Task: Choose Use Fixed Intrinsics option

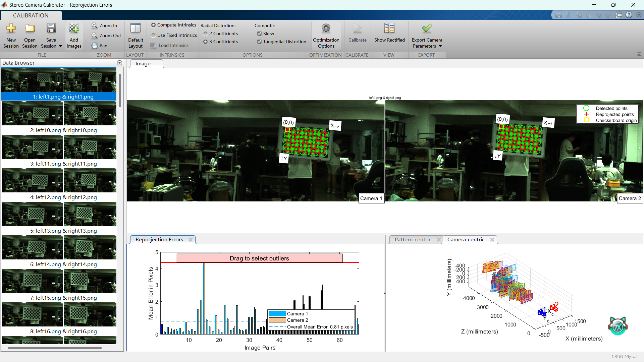Action: tap(154, 35)
